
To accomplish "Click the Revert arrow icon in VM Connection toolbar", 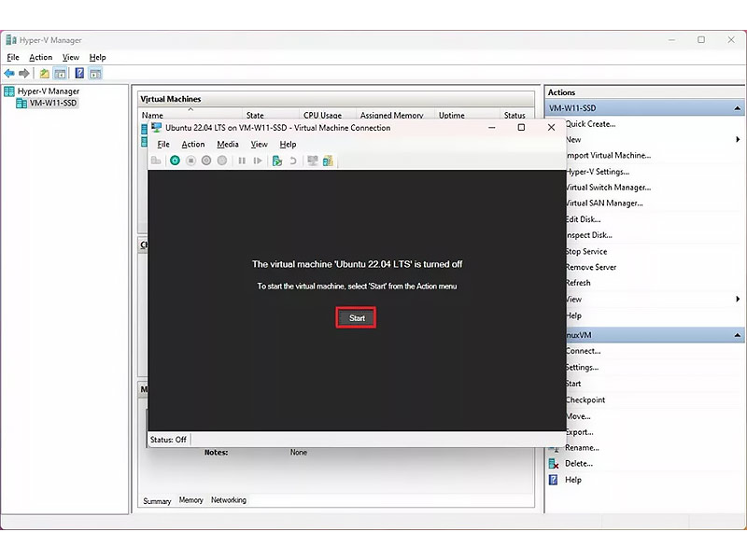I will 293,161.
